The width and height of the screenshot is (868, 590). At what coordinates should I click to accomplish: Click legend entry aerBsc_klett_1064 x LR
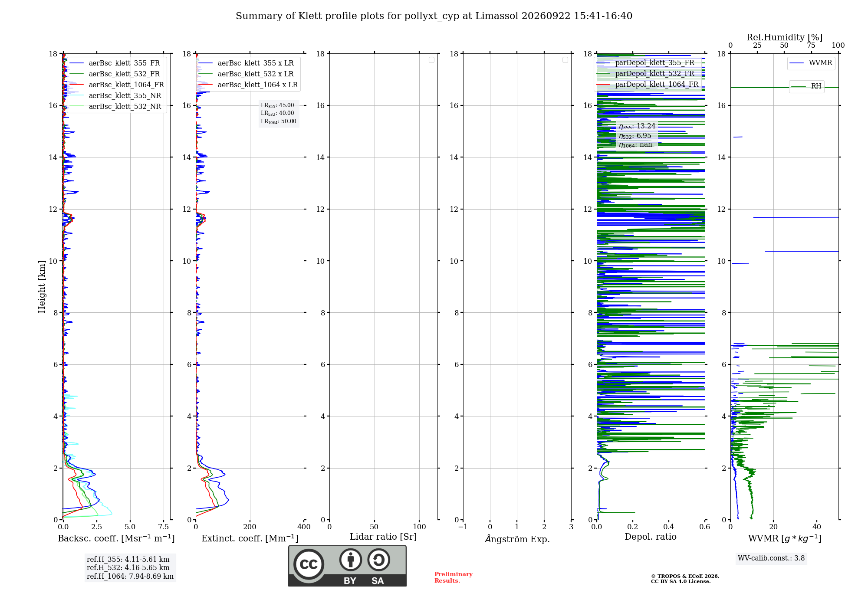click(248, 85)
